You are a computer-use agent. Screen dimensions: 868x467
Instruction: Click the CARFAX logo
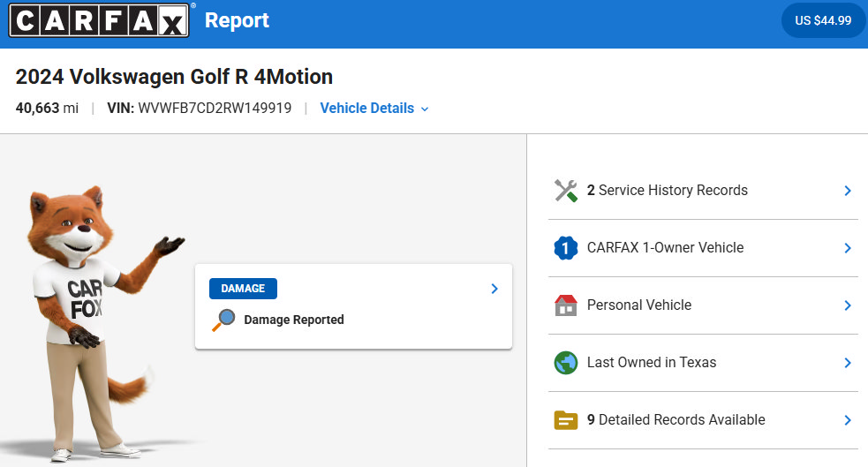(x=99, y=20)
